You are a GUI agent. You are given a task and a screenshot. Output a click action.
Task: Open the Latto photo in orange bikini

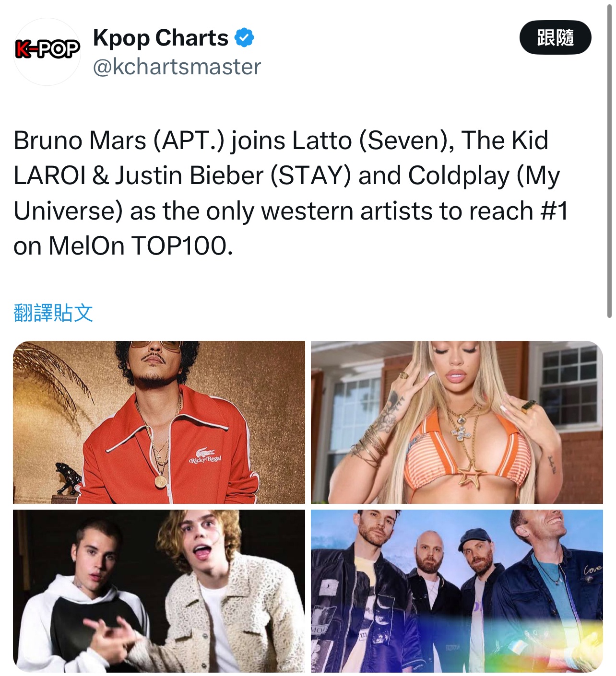[457, 422]
